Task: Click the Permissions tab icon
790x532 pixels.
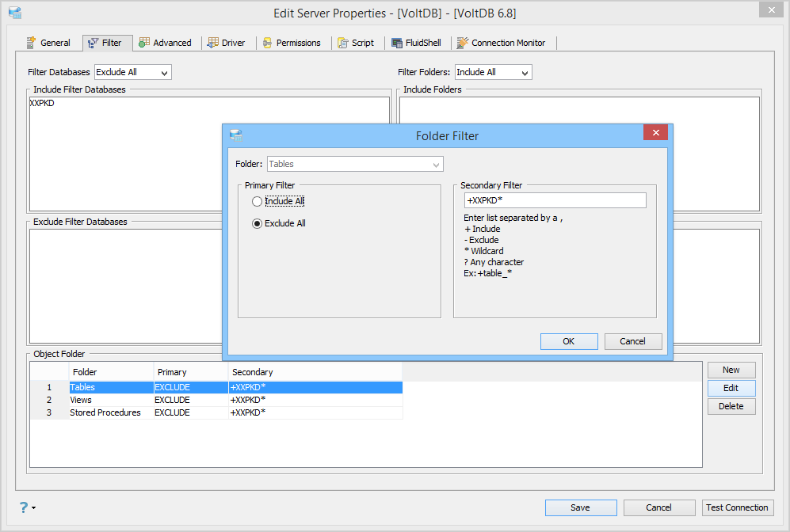Action: point(268,43)
